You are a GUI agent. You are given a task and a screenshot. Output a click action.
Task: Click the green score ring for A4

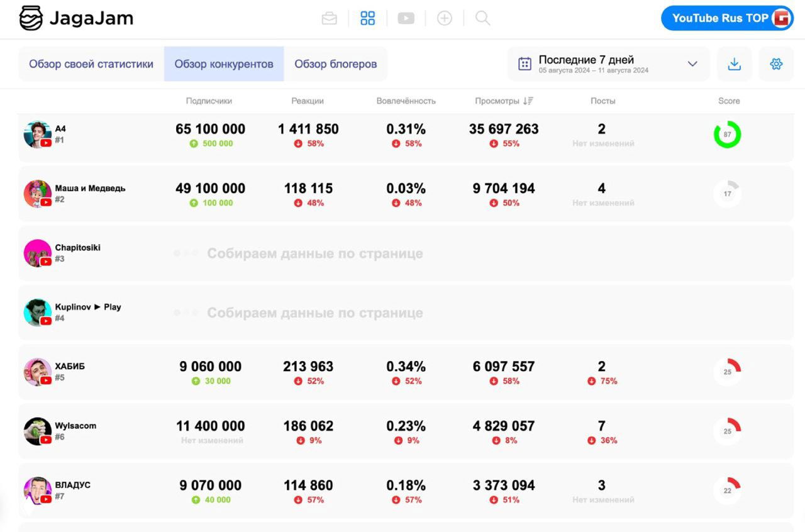coord(727,134)
